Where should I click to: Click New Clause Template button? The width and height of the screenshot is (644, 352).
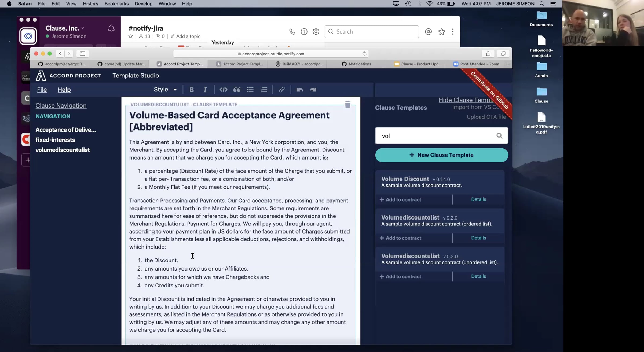coord(441,155)
